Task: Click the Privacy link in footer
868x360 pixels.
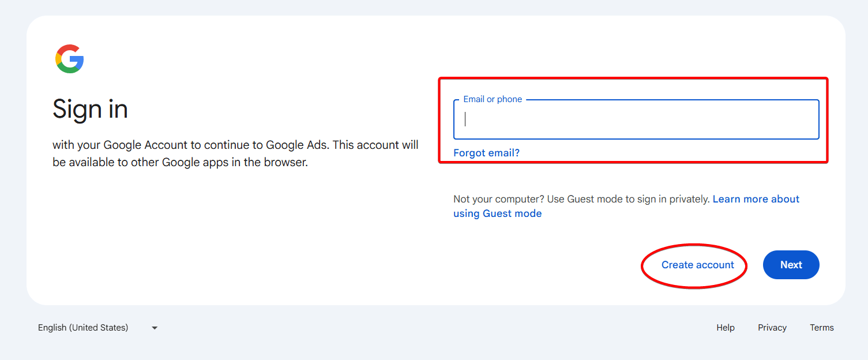Action: [772, 327]
